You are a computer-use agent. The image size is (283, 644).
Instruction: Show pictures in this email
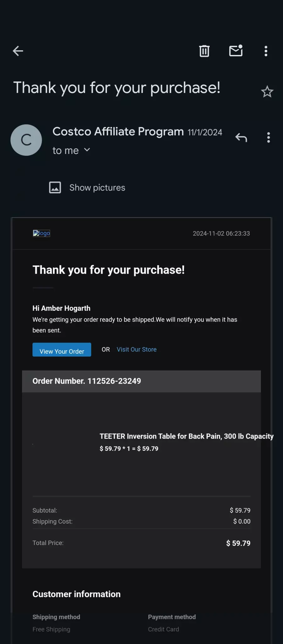(x=97, y=188)
